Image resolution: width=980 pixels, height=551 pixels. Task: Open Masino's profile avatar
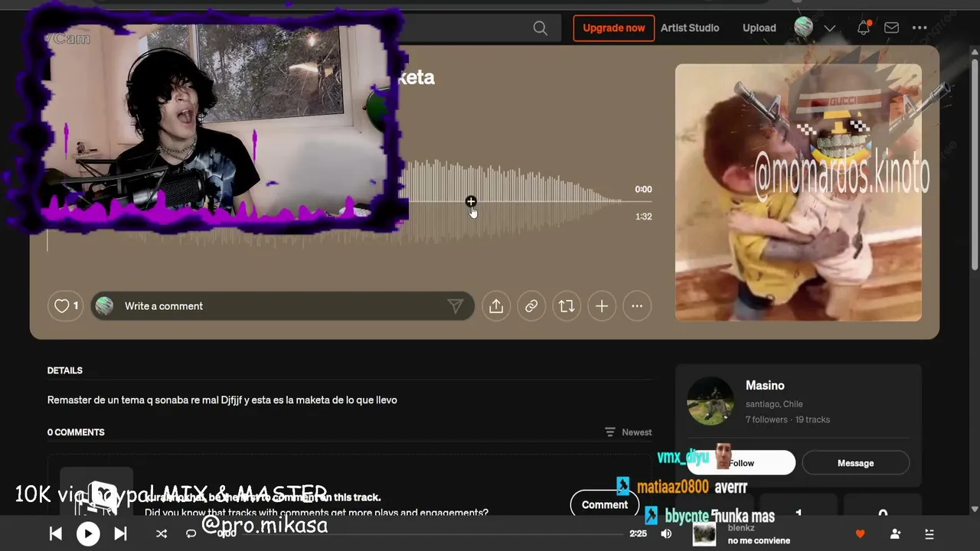(710, 400)
